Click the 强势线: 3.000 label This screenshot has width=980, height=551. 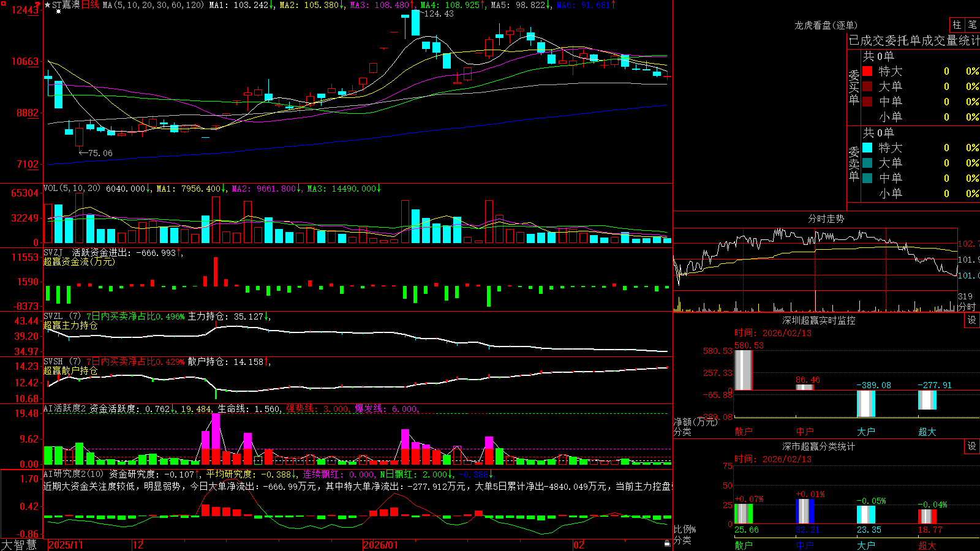click(x=318, y=408)
